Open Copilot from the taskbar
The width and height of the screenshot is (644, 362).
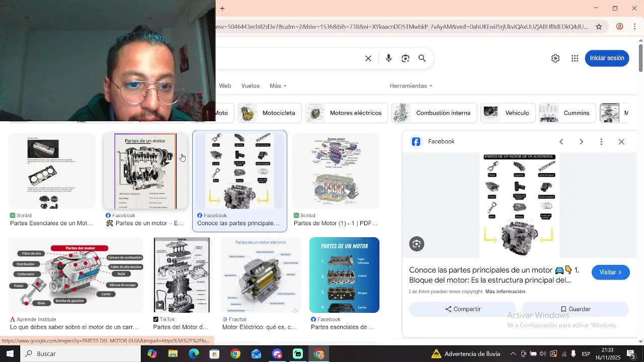(x=152, y=354)
